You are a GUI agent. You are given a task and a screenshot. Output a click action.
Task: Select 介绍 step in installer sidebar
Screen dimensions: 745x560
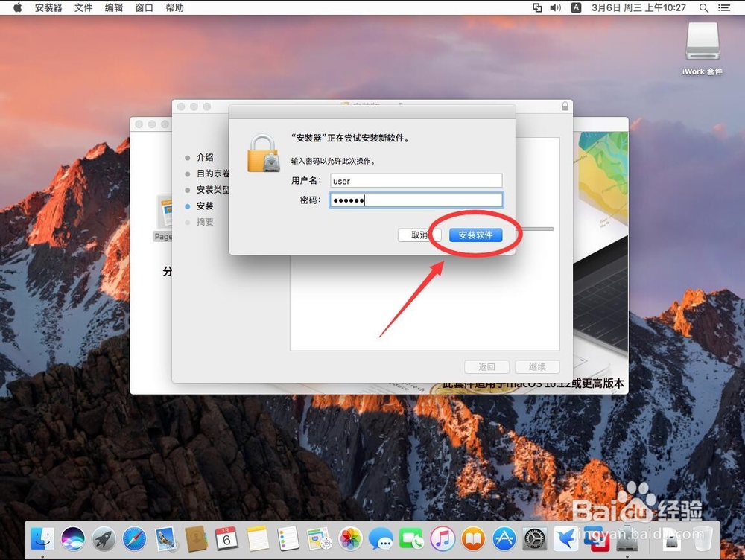(205, 157)
